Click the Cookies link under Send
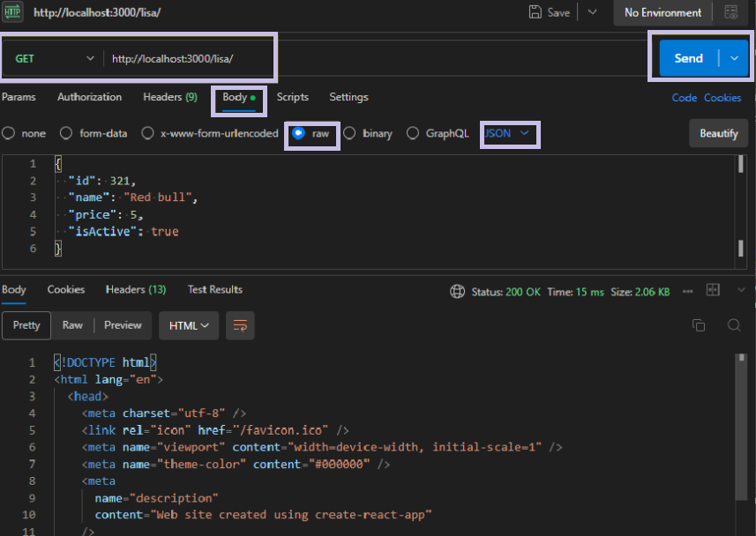 722,98
